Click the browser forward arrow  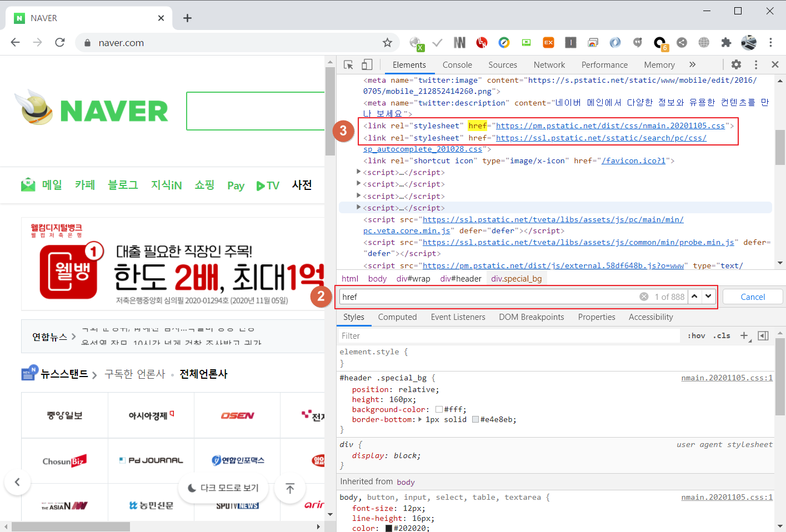point(37,42)
